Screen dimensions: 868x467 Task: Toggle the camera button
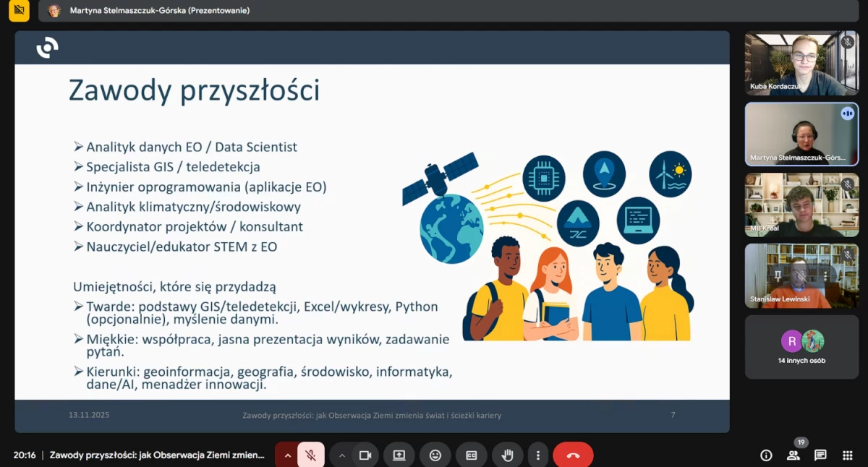pyautogui.click(x=365, y=455)
